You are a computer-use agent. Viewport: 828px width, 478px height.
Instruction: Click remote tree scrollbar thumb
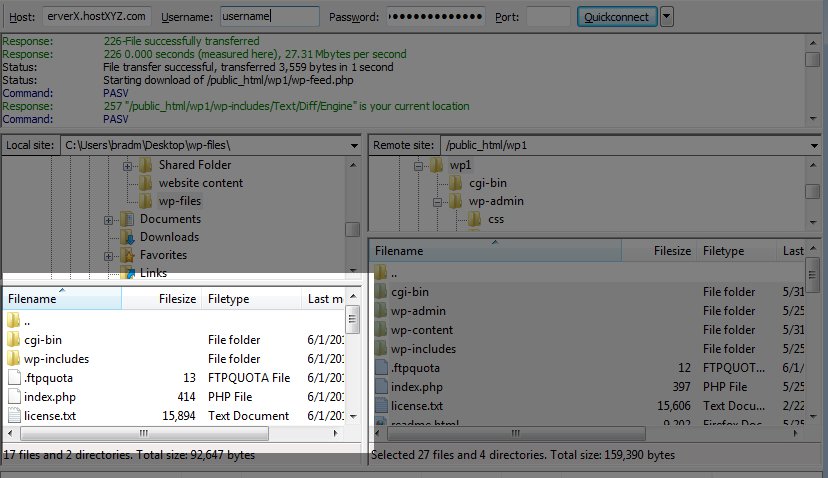(x=813, y=191)
